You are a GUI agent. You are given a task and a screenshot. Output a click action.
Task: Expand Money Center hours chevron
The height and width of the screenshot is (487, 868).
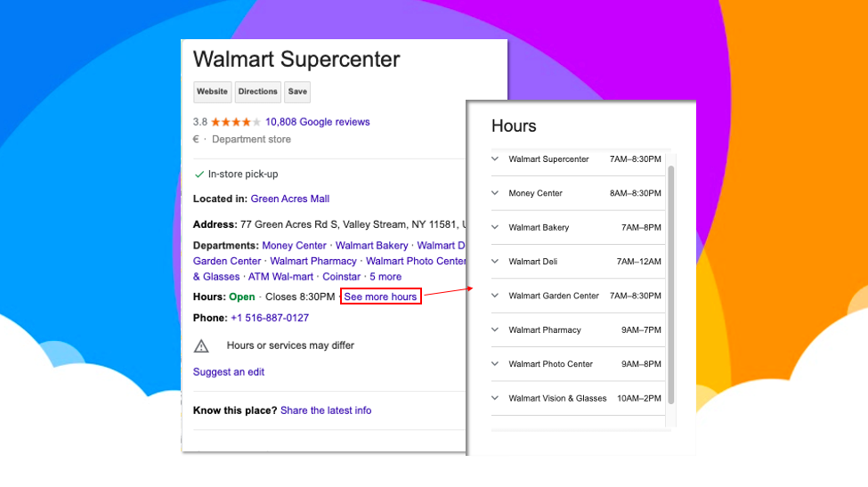coord(495,193)
